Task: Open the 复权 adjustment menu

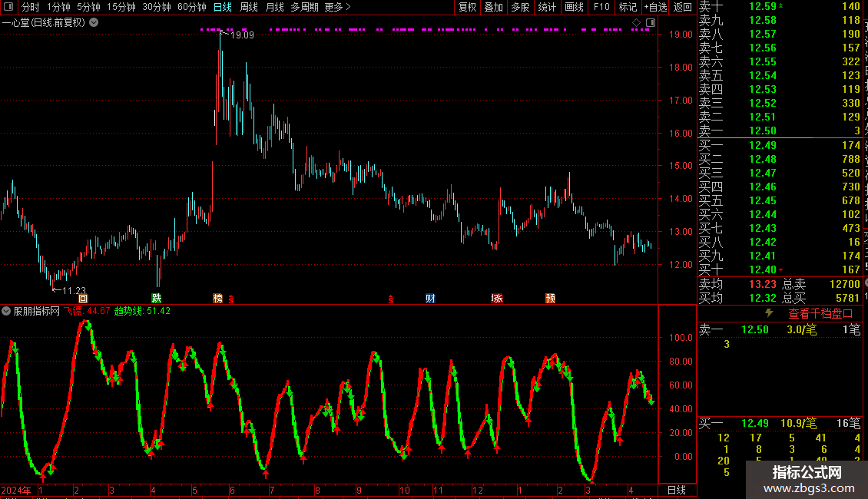Action: pos(467,7)
